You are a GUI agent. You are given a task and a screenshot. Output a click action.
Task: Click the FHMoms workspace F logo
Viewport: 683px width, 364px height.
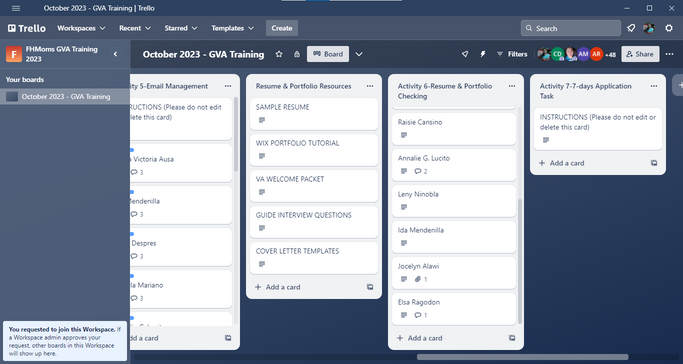(x=14, y=54)
